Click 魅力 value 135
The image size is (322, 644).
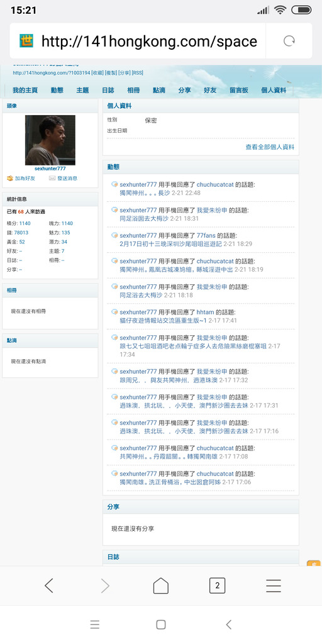tap(65, 233)
